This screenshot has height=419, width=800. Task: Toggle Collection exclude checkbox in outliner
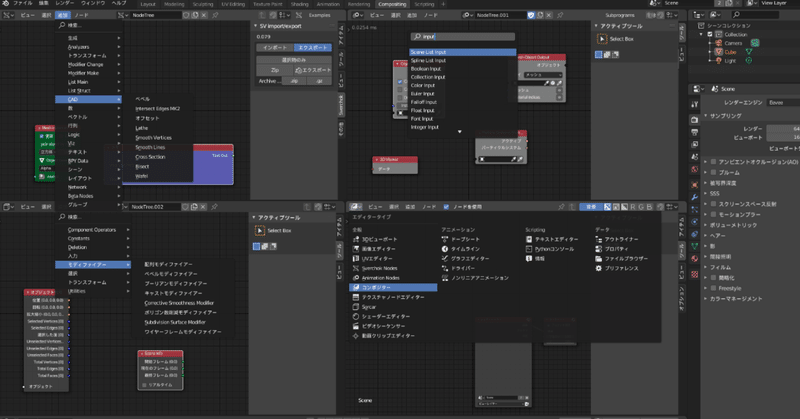pos(710,34)
